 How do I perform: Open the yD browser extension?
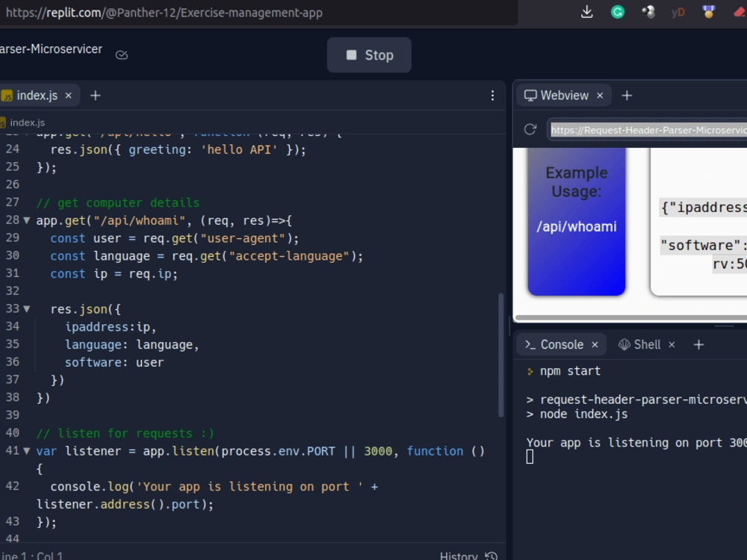tap(678, 12)
